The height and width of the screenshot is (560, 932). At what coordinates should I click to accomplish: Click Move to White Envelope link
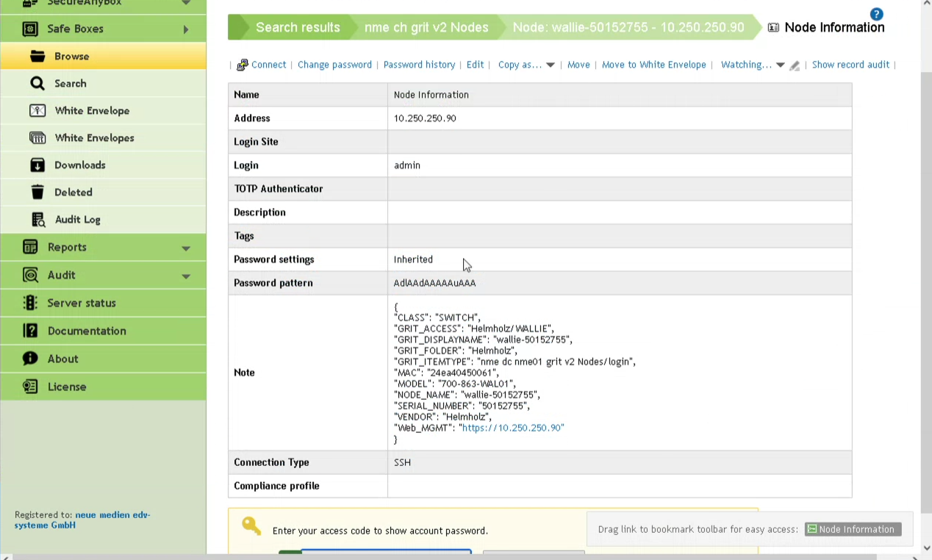[653, 65]
